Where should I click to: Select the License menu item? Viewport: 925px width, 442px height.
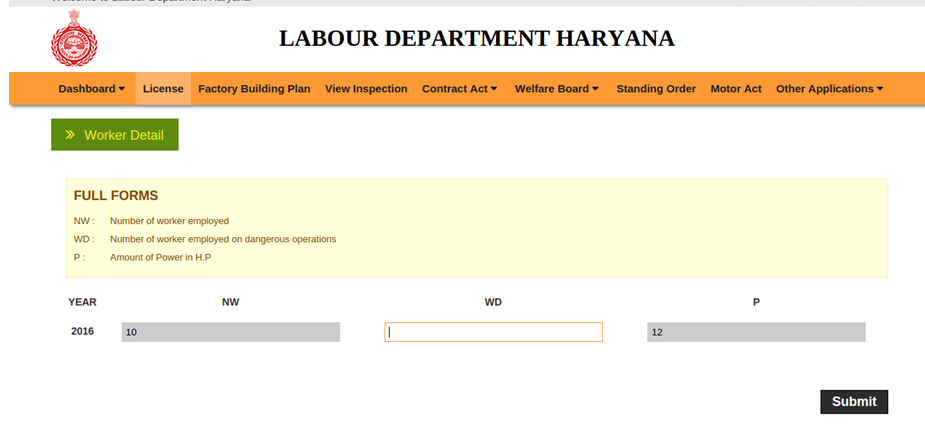tap(163, 89)
